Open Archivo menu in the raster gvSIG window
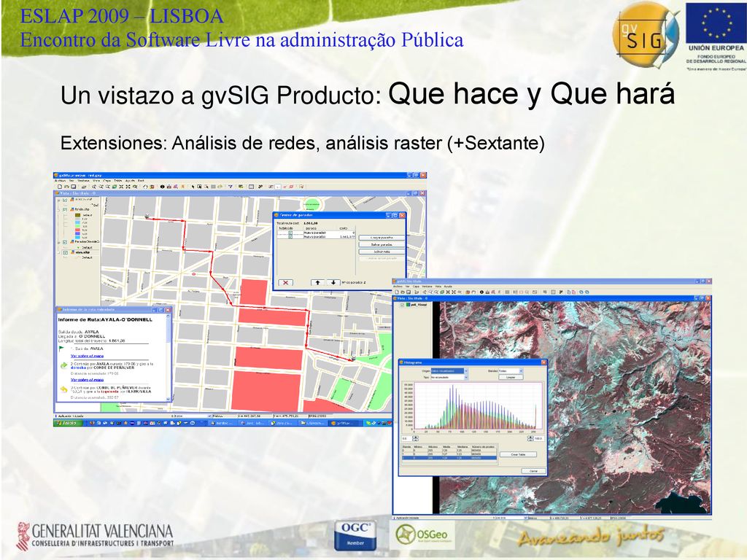 click(x=398, y=286)
